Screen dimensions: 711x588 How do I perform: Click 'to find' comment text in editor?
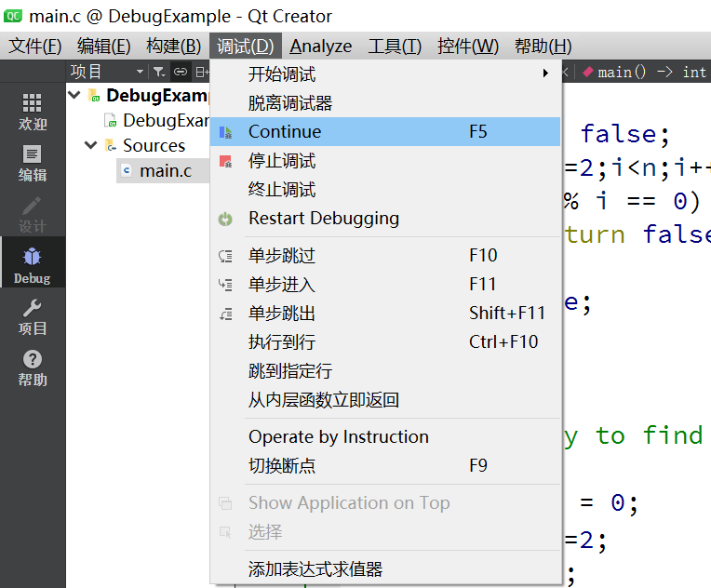tap(650, 435)
